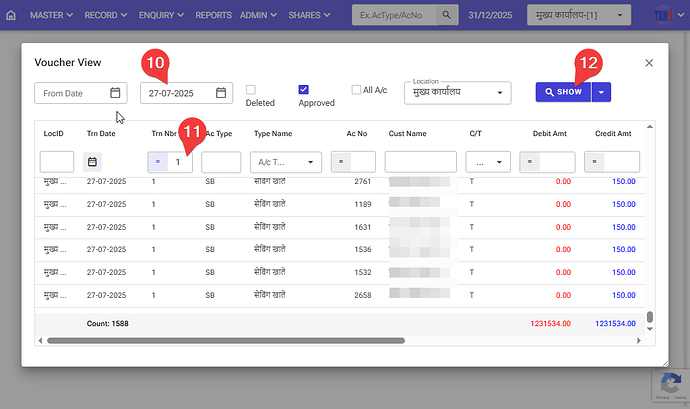This screenshot has width=690, height=409.
Task: Click the Cust Name filter input box
Action: click(x=420, y=161)
